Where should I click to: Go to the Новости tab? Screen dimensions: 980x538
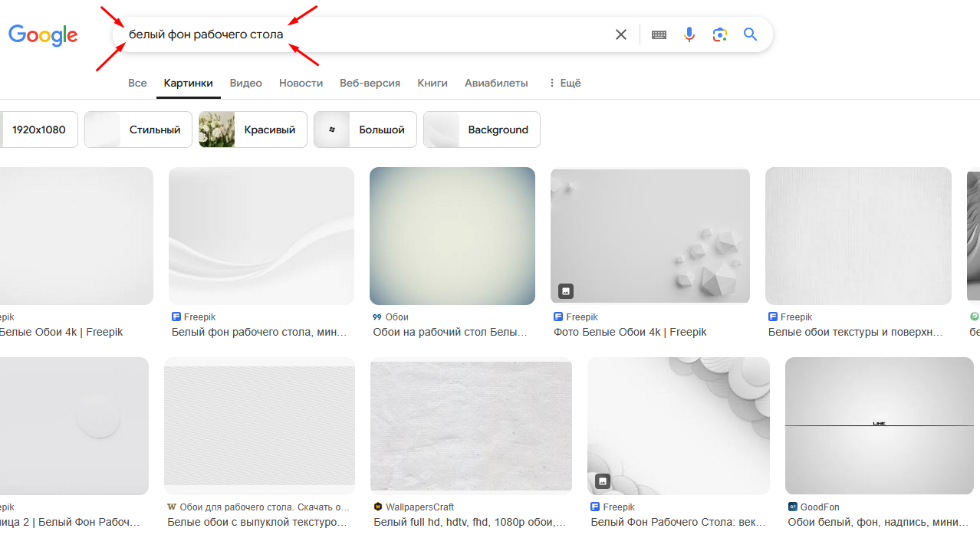click(301, 83)
